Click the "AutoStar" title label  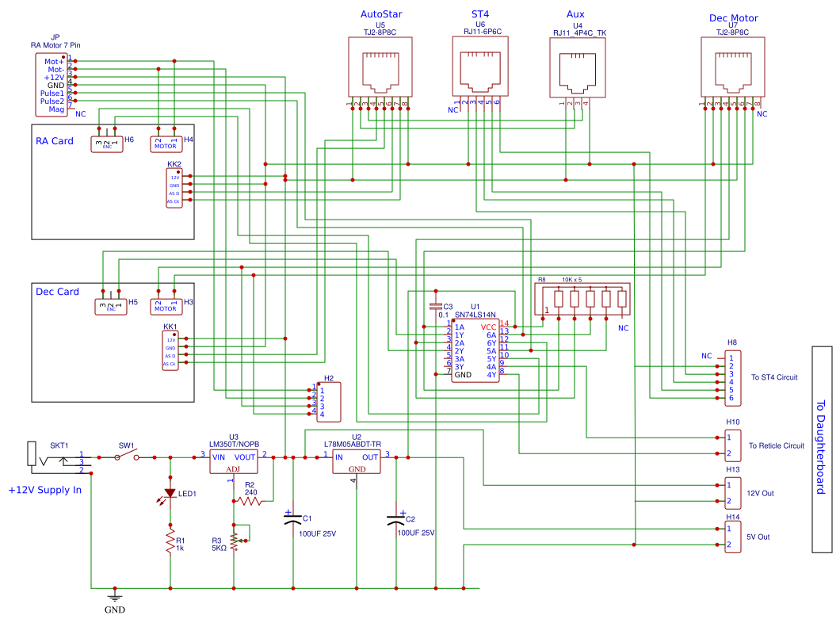click(x=381, y=14)
